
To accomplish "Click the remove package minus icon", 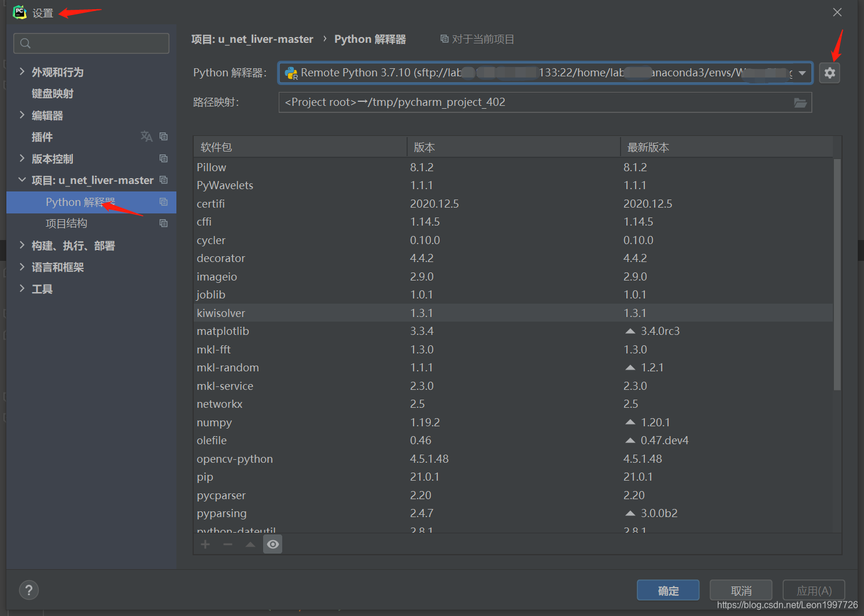I will point(228,544).
